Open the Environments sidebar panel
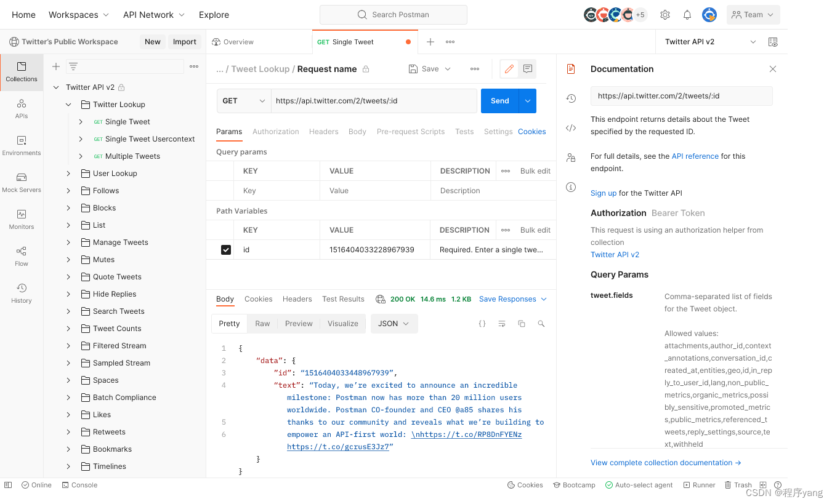Screen dimensions: 832x504 click(22, 146)
